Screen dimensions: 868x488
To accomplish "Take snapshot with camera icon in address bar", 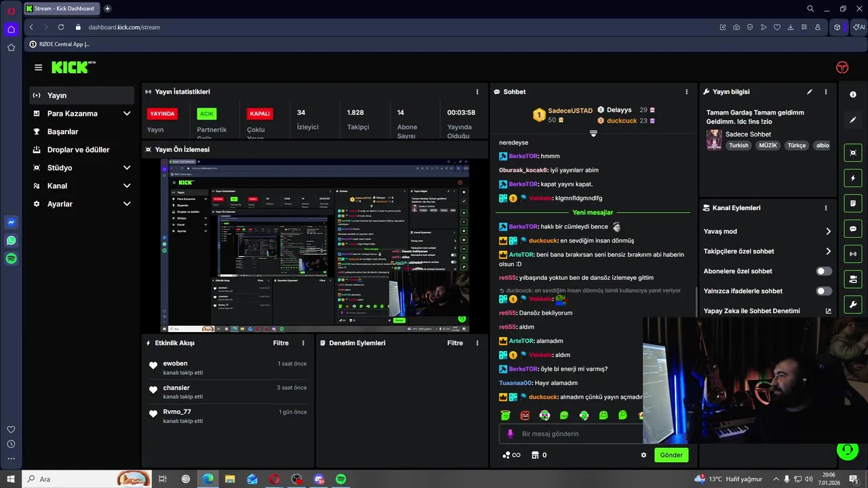I will point(736,27).
